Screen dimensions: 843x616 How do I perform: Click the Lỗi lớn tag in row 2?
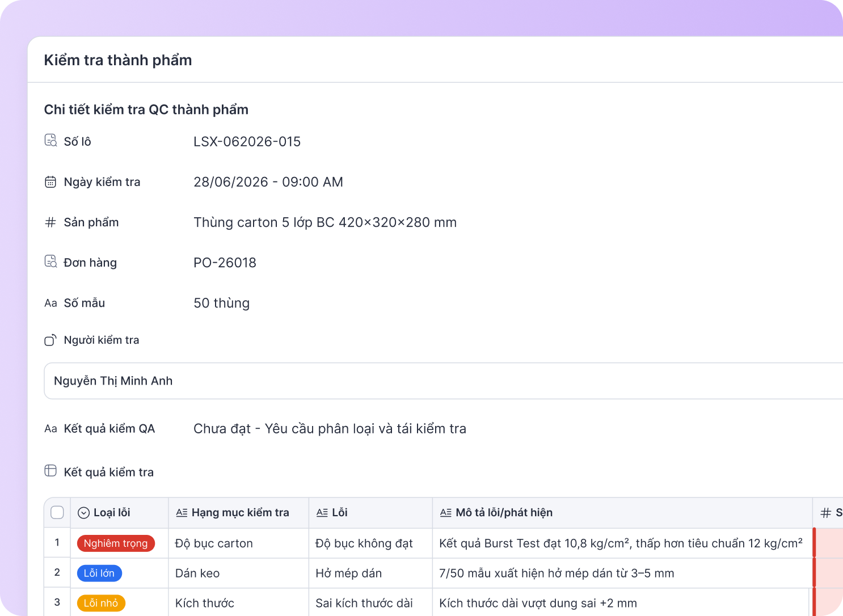(99, 573)
